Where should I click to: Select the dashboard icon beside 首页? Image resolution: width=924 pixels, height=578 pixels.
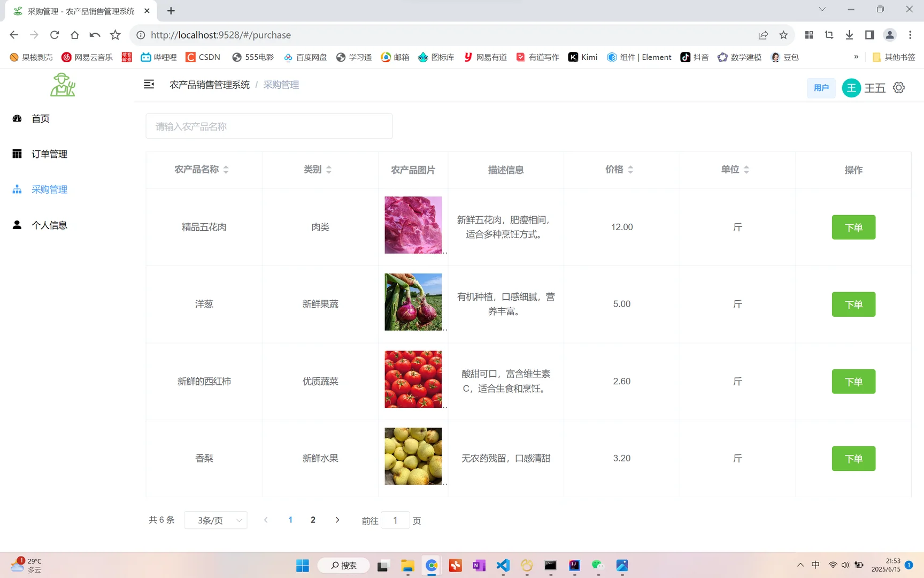pyautogui.click(x=17, y=118)
